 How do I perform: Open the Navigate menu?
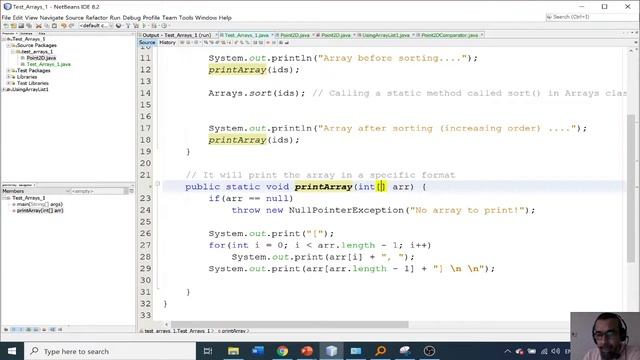click(x=51, y=18)
